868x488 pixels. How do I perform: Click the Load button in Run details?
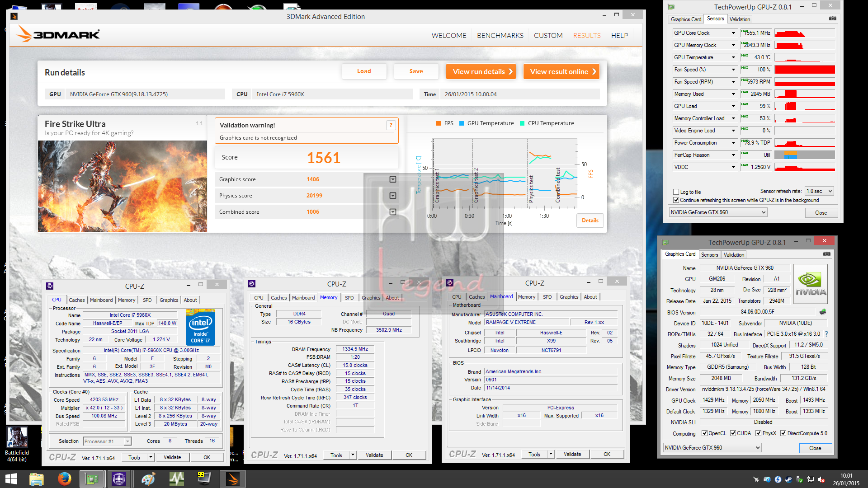coord(364,71)
